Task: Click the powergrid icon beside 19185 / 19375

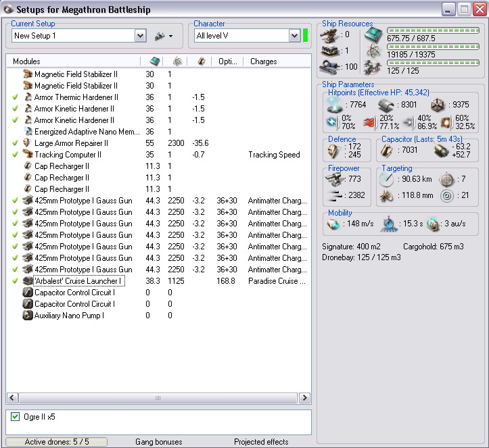Action: (373, 51)
